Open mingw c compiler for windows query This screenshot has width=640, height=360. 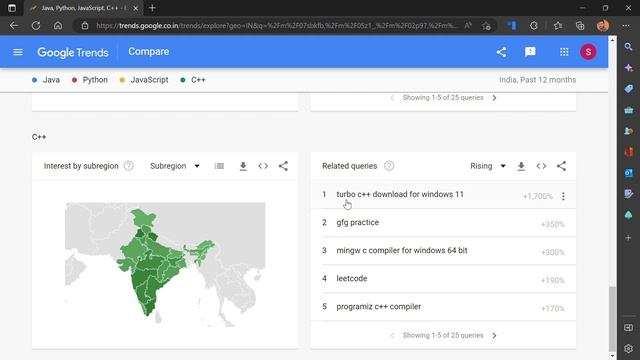(402, 250)
